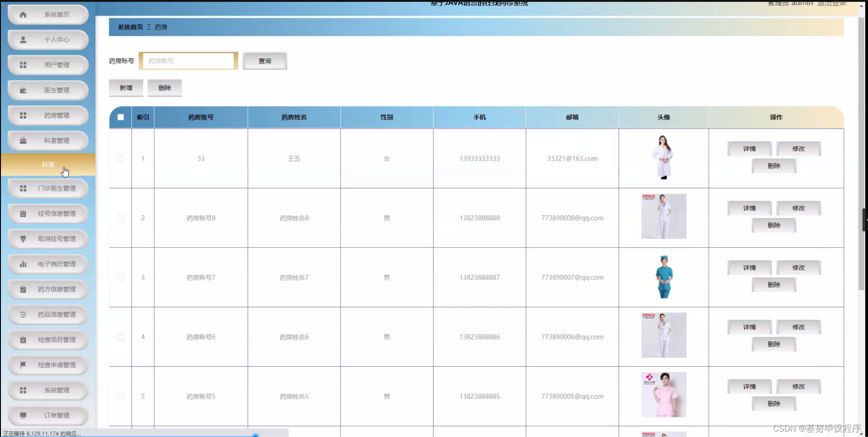Collapse the 科室管理 menu
The height and width of the screenshot is (437, 868).
pyautogui.click(x=48, y=141)
